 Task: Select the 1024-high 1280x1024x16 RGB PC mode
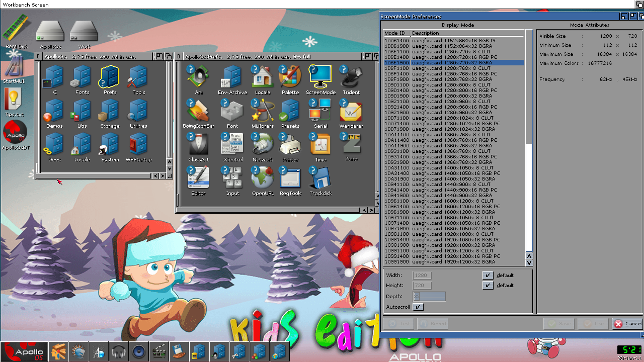[453, 124]
